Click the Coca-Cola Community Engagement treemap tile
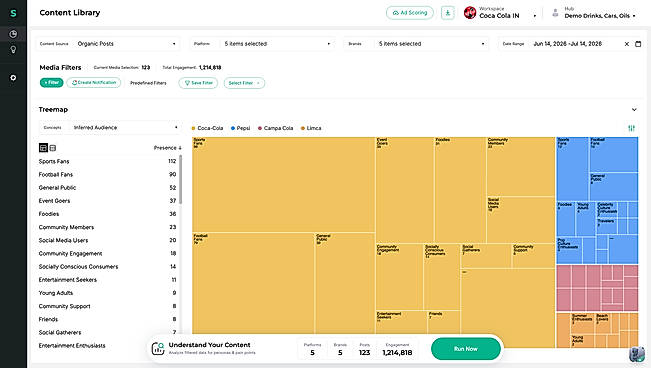 click(x=399, y=277)
